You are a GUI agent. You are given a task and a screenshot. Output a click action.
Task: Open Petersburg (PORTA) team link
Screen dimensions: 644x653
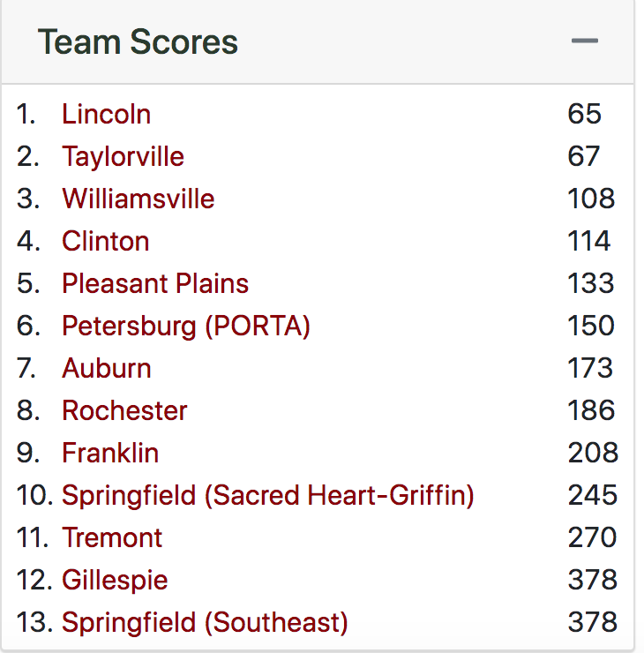(186, 326)
